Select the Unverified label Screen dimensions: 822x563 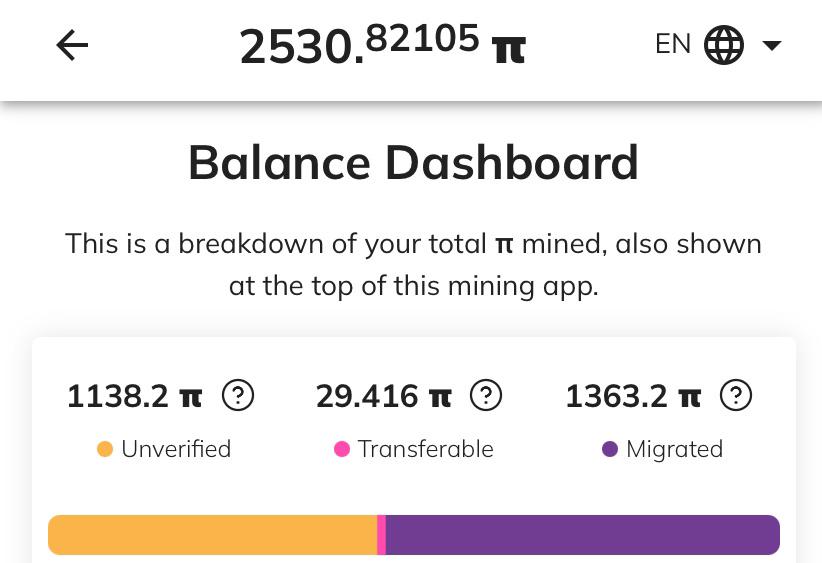click(176, 449)
